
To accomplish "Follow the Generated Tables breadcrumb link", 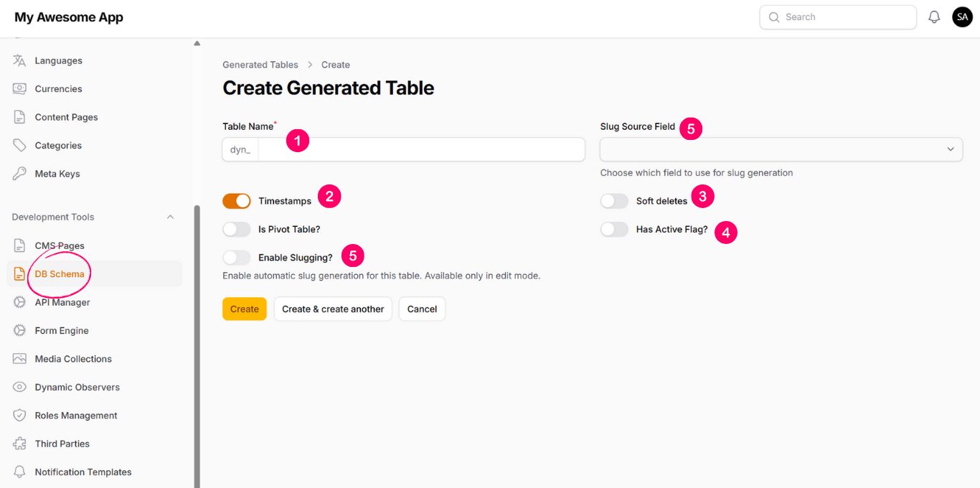I will click(x=260, y=65).
